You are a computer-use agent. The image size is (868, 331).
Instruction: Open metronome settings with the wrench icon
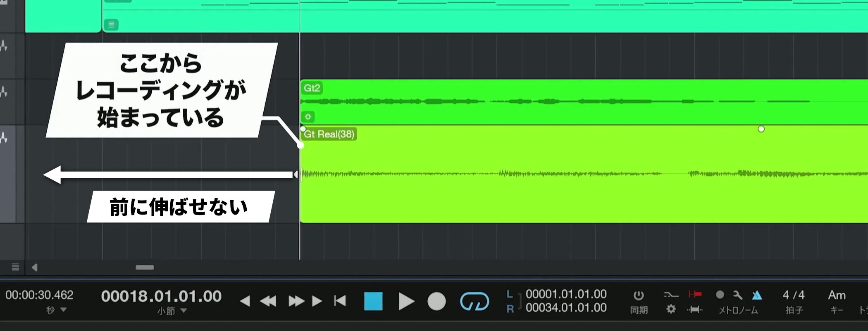[738, 295]
